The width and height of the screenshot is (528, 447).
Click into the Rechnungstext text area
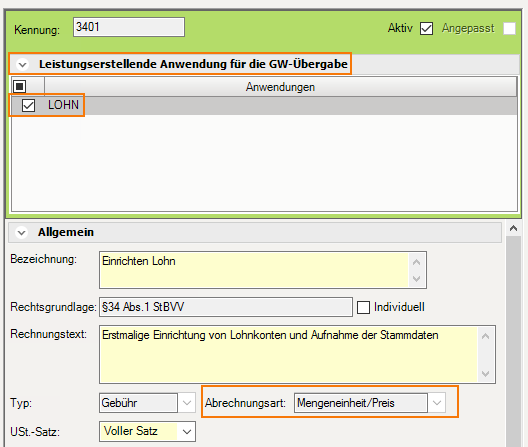(289, 354)
